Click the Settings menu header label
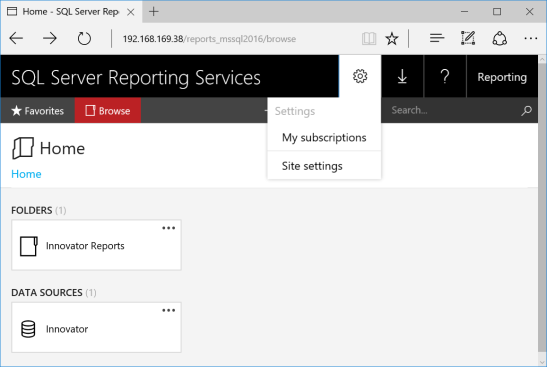The width and height of the screenshot is (547, 367). pos(295,111)
